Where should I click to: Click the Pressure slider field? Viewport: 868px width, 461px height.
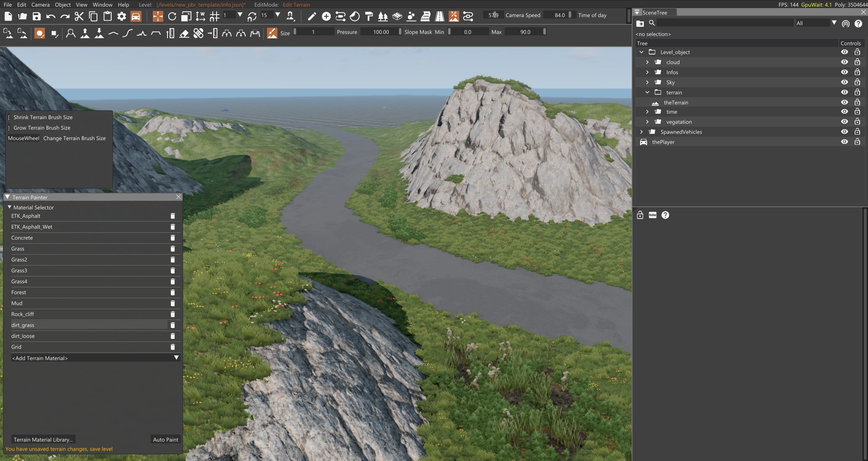(x=381, y=32)
